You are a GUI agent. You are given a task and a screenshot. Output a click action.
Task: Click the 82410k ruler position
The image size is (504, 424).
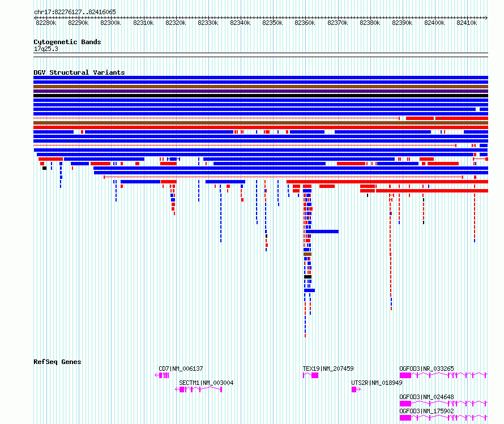coord(467,23)
